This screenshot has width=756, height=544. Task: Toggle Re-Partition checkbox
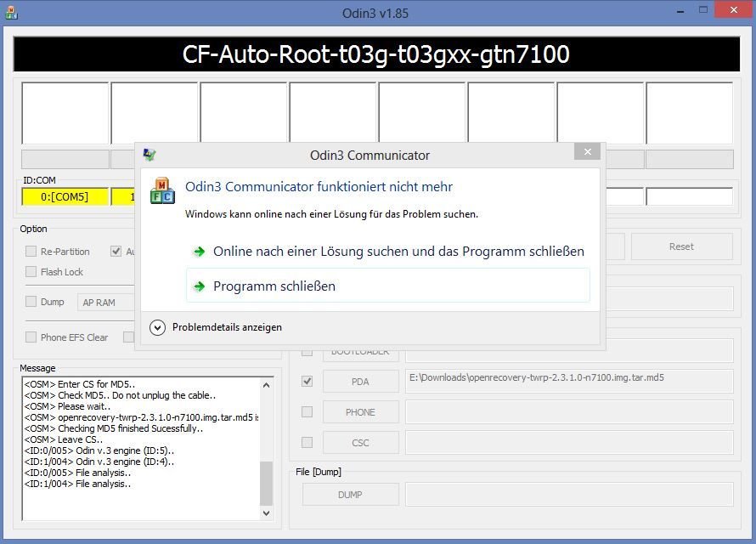click(31, 252)
